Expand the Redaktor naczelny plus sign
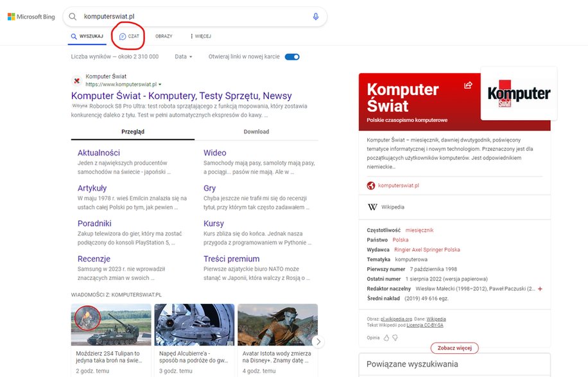Image resolution: width=588 pixels, height=377 pixels. click(x=540, y=289)
